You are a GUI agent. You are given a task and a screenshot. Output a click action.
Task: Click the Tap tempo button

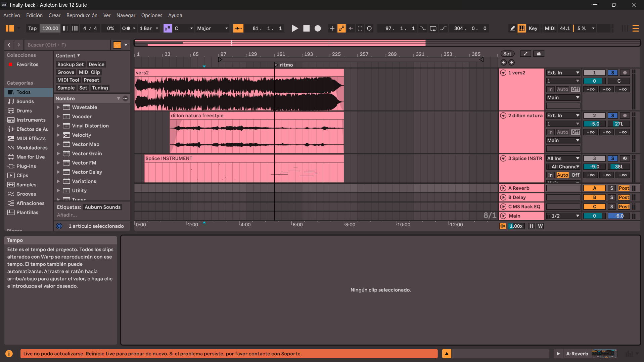(x=32, y=29)
